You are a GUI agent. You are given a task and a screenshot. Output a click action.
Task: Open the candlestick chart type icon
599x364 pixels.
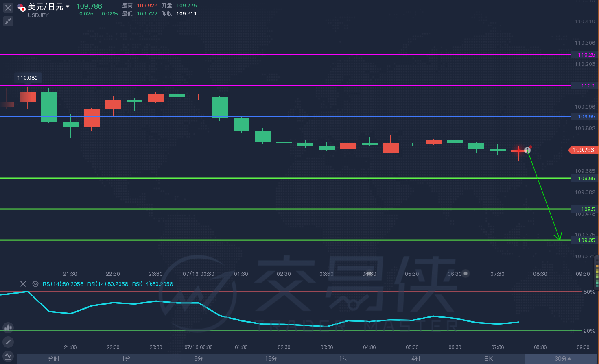click(8, 327)
